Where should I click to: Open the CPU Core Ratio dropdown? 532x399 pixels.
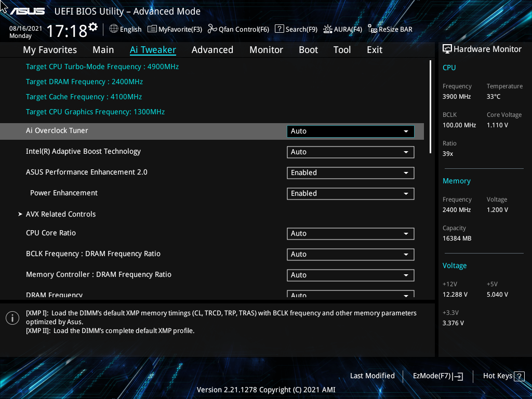click(351, 233)
